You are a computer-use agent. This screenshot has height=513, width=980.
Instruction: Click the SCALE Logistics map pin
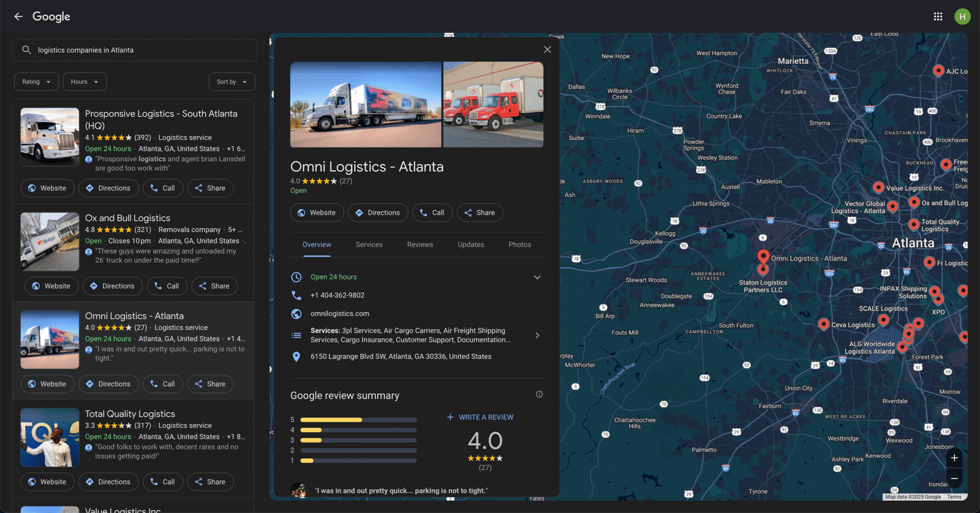(883, 320)
